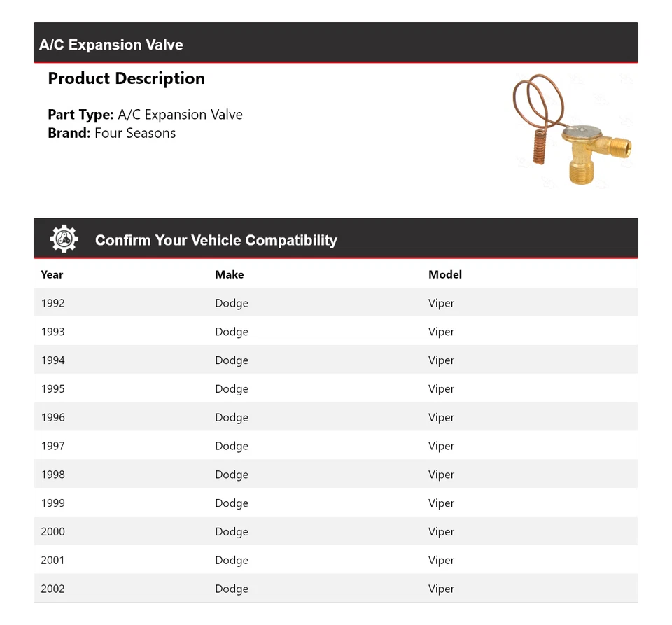672x625 pixels.
Task: Click Viper in the 1995 row
Action: [441, 389]
